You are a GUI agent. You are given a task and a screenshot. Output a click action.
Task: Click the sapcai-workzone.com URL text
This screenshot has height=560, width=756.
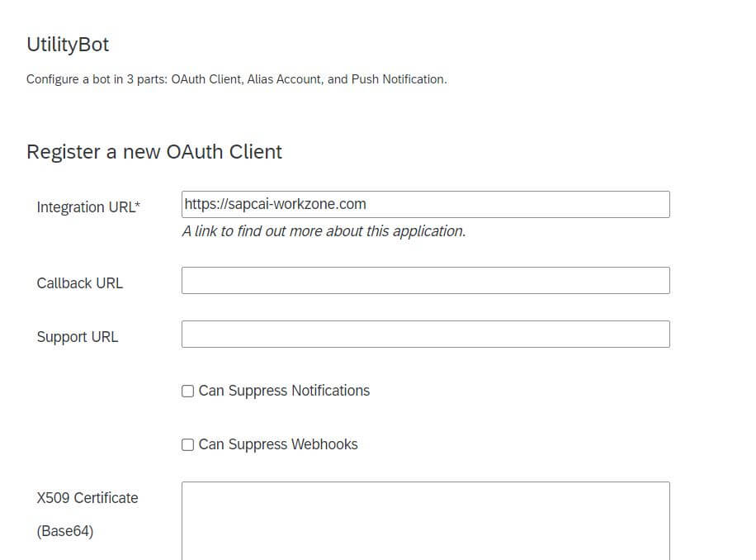pyautogui.click(x=276, y=205)
